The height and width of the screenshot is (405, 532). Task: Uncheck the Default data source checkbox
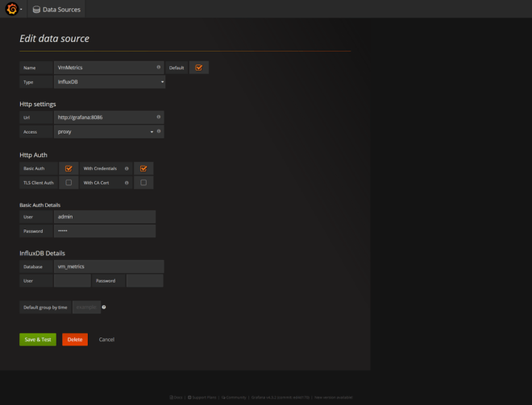(x=199, y=68)
